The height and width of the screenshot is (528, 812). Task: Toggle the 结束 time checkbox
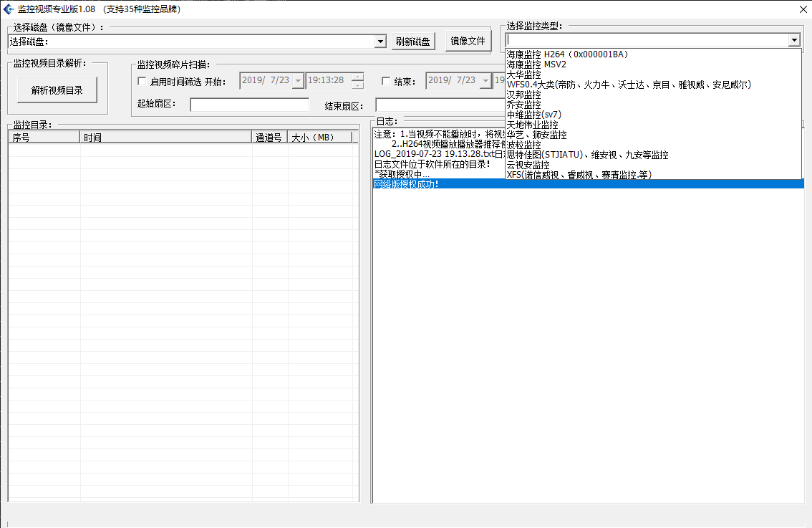click(386, 82)
